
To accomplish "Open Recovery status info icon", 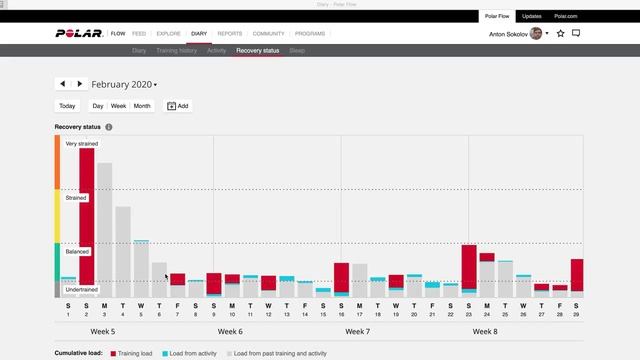I will pos(109,127).
